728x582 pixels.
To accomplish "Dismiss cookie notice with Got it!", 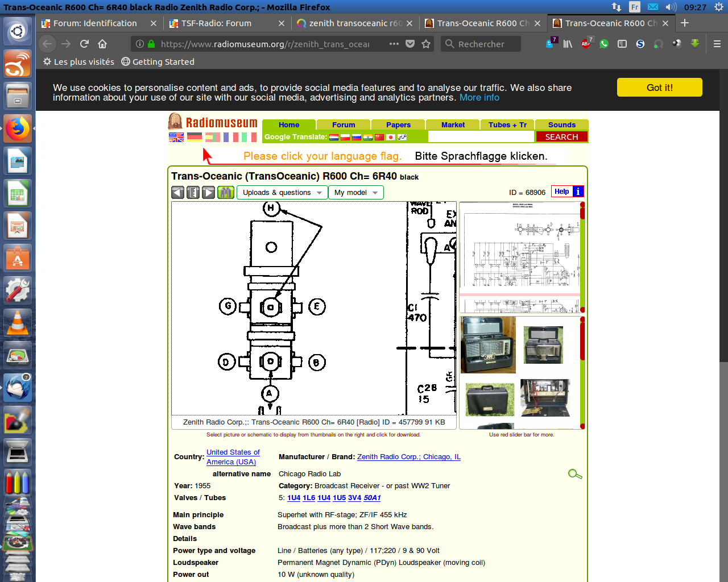I will point(660,88).
